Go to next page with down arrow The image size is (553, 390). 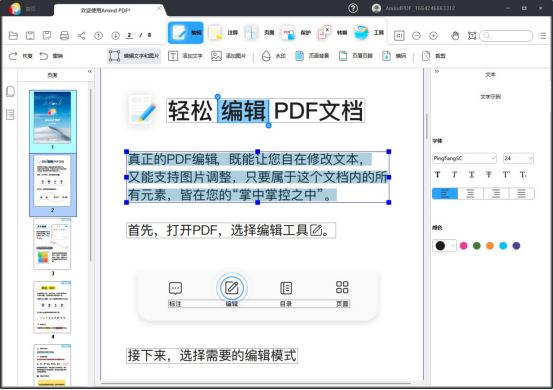(115, 35)
